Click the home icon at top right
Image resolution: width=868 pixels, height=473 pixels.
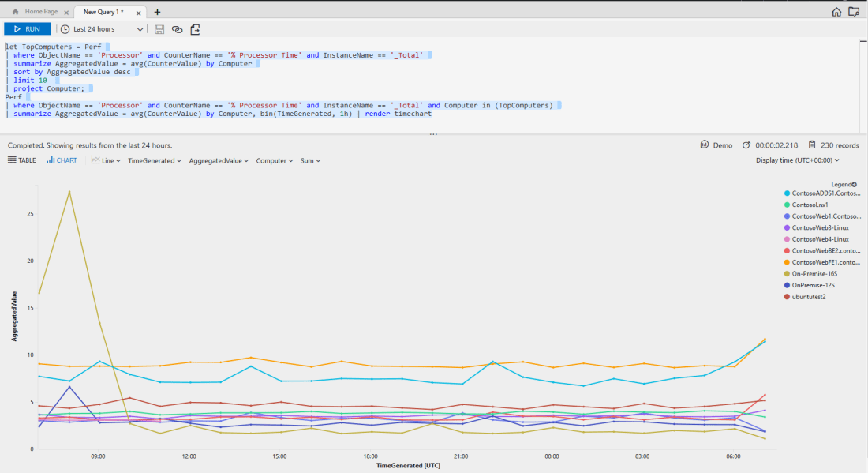click(x=836, y=12)
